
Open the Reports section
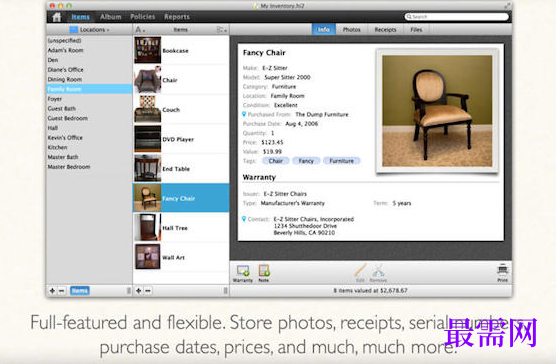coord(177,17)
